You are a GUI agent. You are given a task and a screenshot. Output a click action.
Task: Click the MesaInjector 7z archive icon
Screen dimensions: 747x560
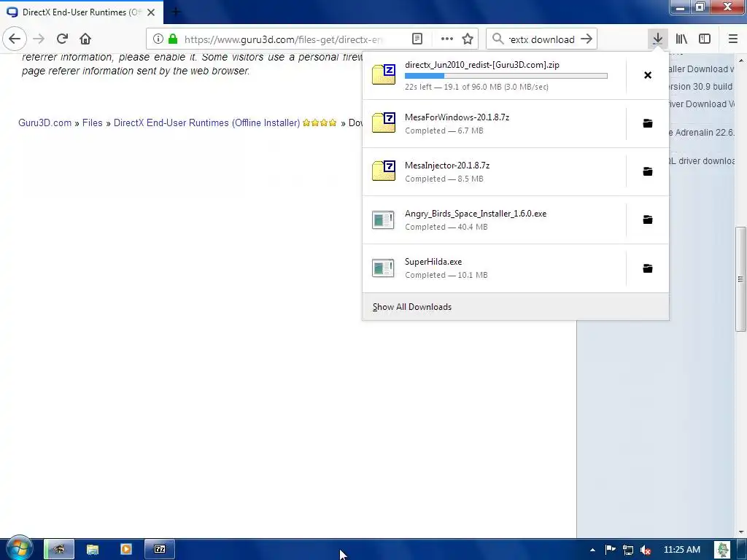(384, 171)
